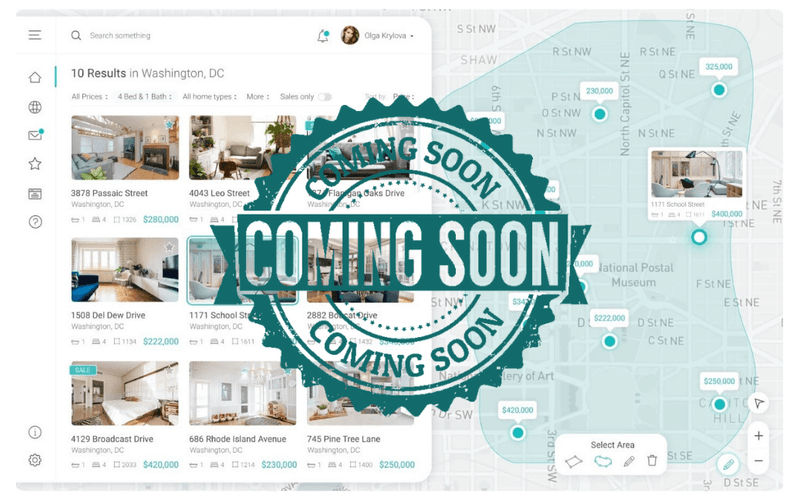The width and height of the screenshot is (799, 500).
Task: Click the 4129 Broadcast Drive title
Action: pyautogui.click(x=112, y=439)
